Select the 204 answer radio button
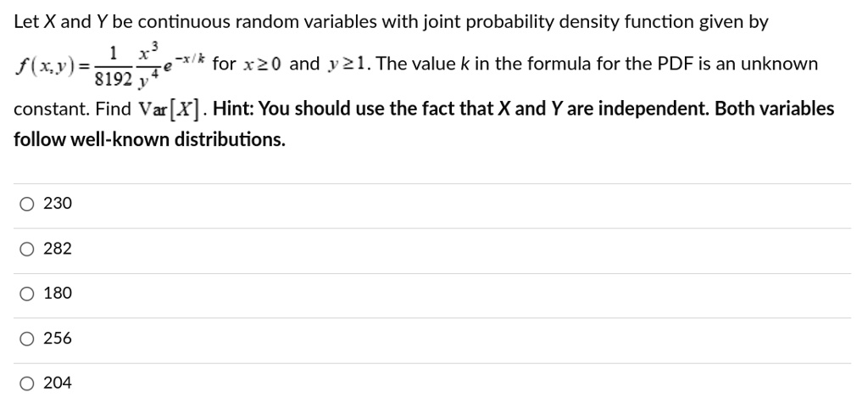868x409 pixels. [x=27, y=384]
